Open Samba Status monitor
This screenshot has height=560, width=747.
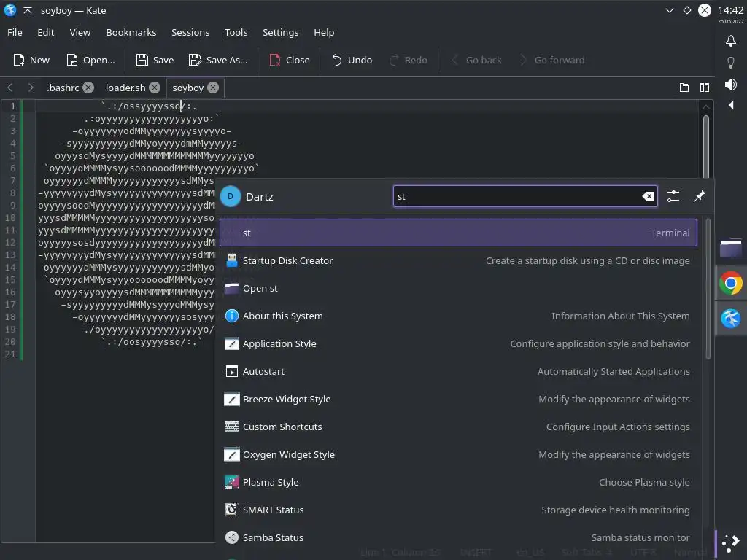pyautogui.click(x=458, y=537)
